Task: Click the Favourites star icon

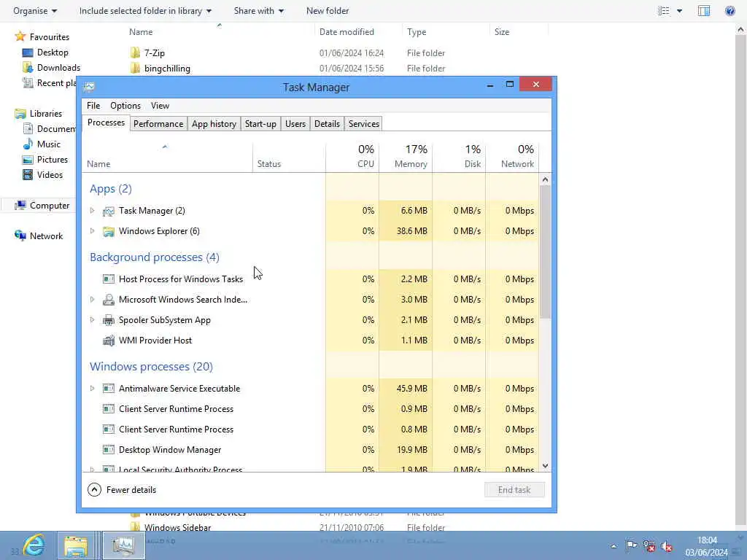Action: [x=20, y=36]
